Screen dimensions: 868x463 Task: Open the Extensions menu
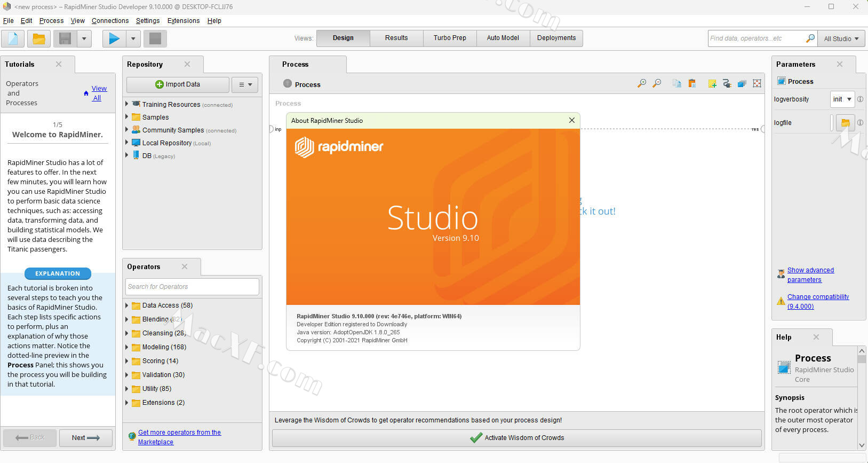tap(184, 21)
